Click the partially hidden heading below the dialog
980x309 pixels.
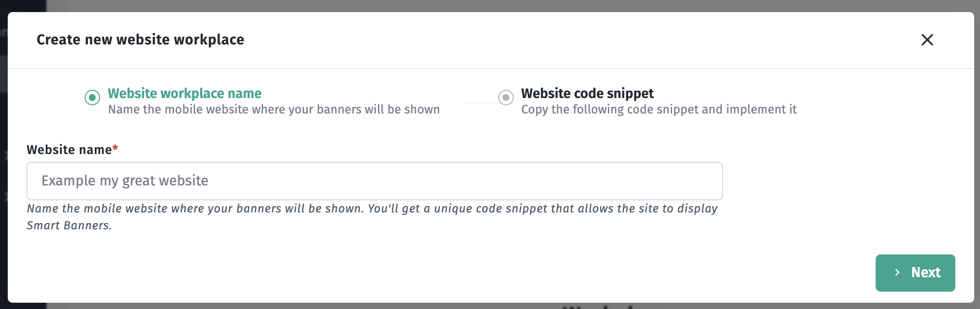(x=598, y=306)
